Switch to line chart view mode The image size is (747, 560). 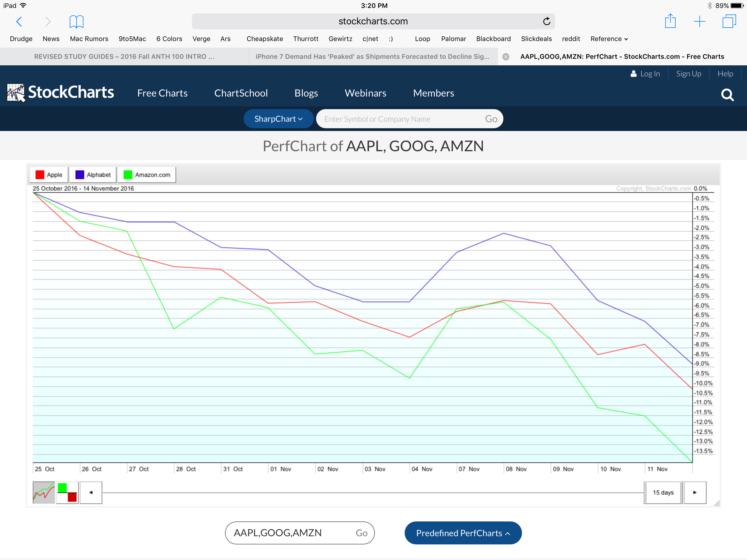point(44,492)
